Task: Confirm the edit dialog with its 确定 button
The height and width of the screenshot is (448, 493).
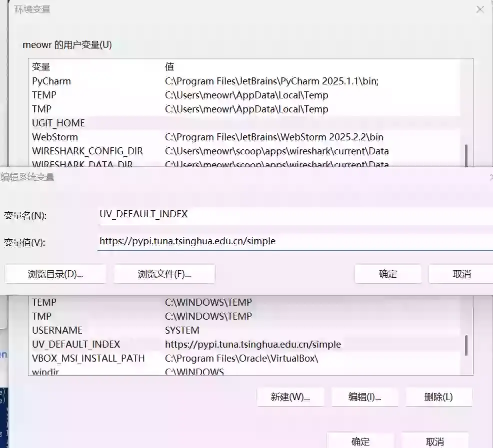Action: pos(387,274)
